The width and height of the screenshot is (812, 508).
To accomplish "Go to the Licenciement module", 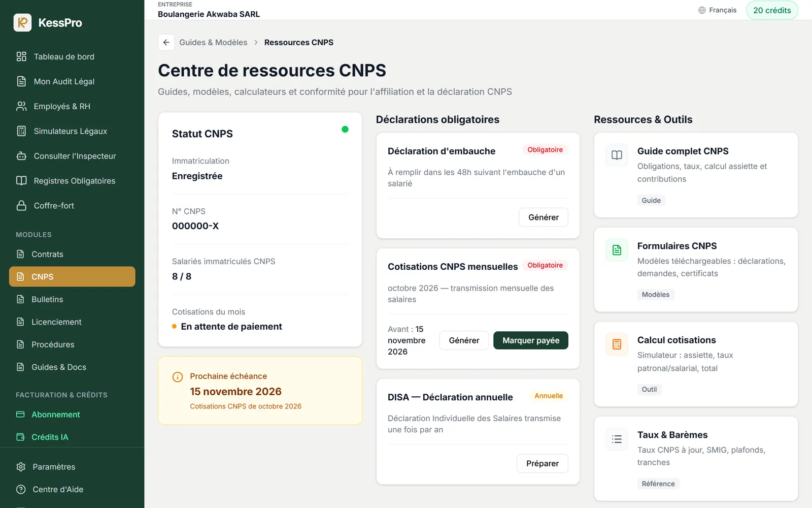I will point(72,322).
